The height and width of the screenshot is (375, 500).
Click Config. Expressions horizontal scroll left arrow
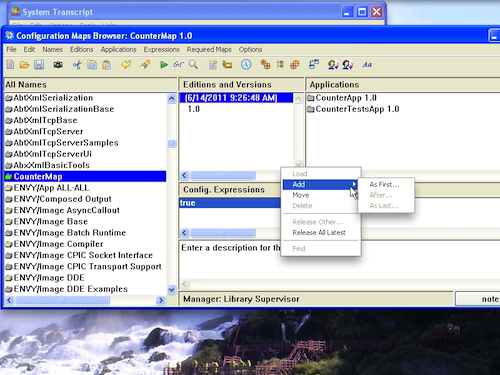[184, 233]
